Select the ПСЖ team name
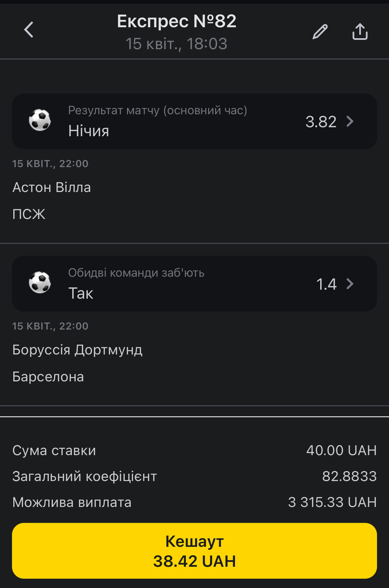Viewport: 389px width, 588px height. [x=29, y=214]
